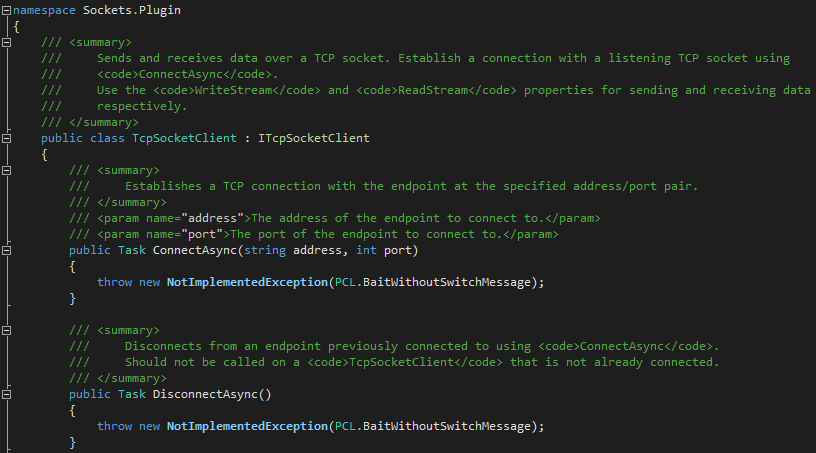The image size is (816, 453).
Task: Click the string keyword in ConnectAsync parameters
Action: (x=265, y=250)
